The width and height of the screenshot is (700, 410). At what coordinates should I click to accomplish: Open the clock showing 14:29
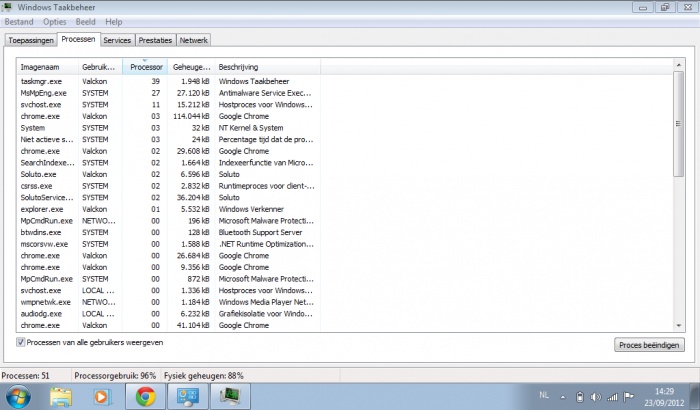(664, 397)
